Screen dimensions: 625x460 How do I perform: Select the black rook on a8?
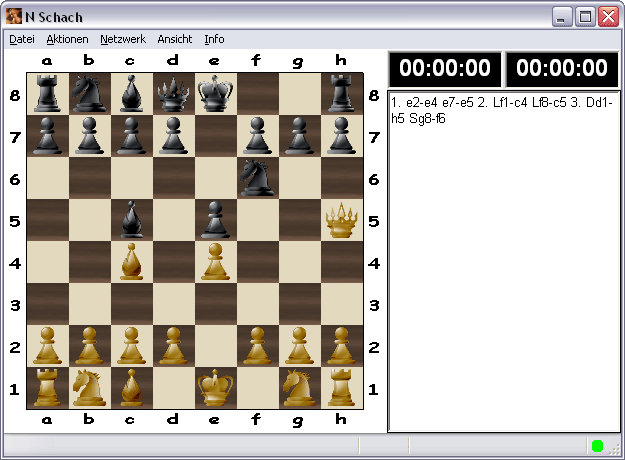[47, 94]
